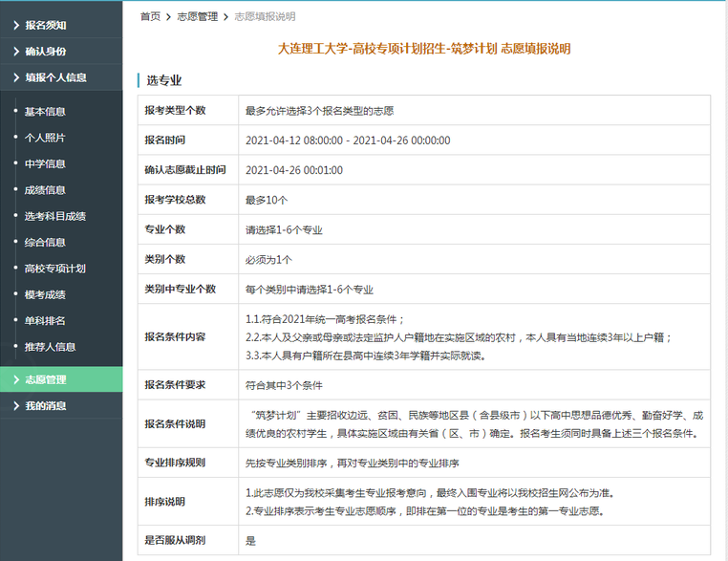Go to 中学信息 sub-item

click(x=45, y=163)
